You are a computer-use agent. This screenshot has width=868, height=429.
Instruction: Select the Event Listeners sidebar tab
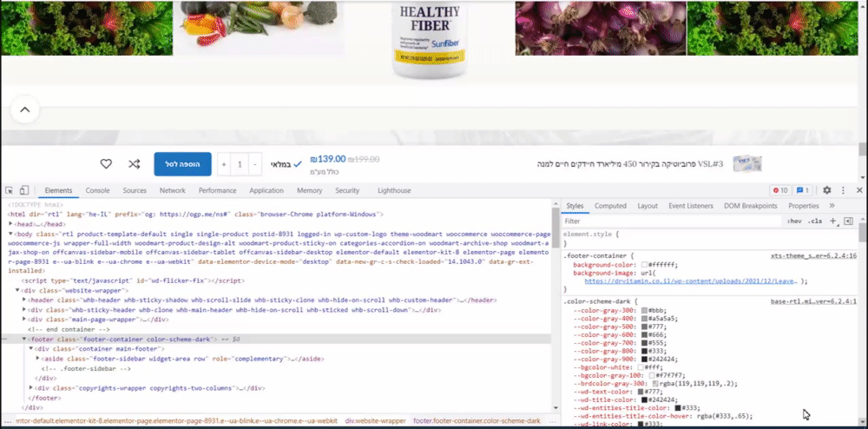click(x=691, y=206)
